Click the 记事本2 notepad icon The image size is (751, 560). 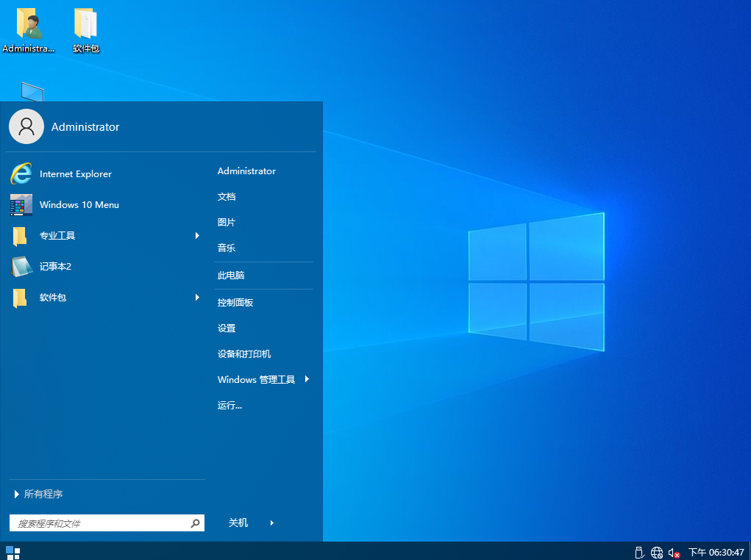click(x=21, y=267)
